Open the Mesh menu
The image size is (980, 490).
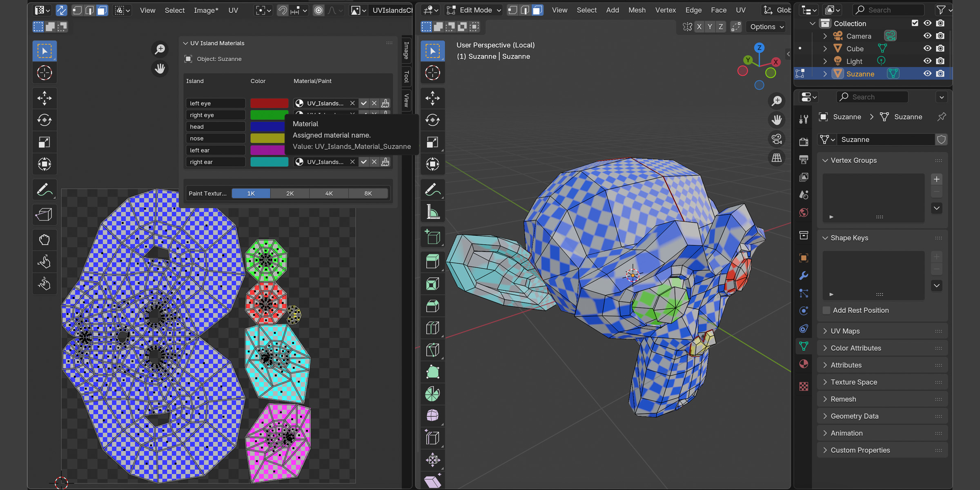point(637,10)
